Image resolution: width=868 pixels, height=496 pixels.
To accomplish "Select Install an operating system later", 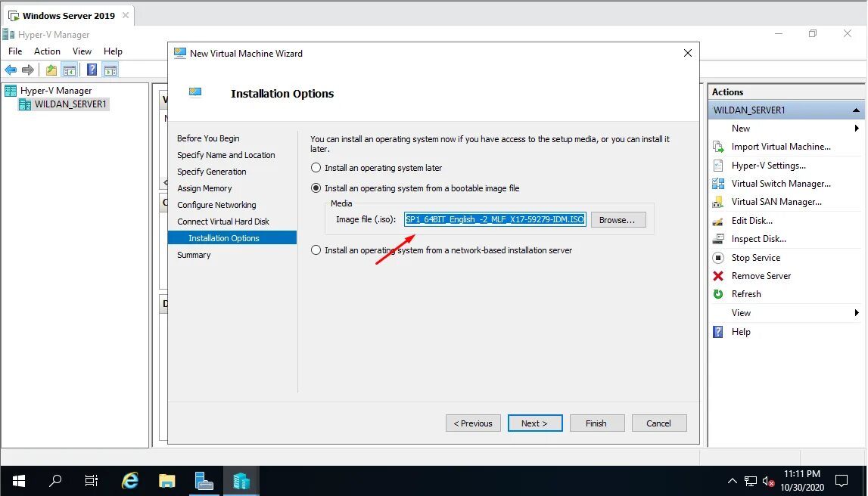I will [316, 168].
